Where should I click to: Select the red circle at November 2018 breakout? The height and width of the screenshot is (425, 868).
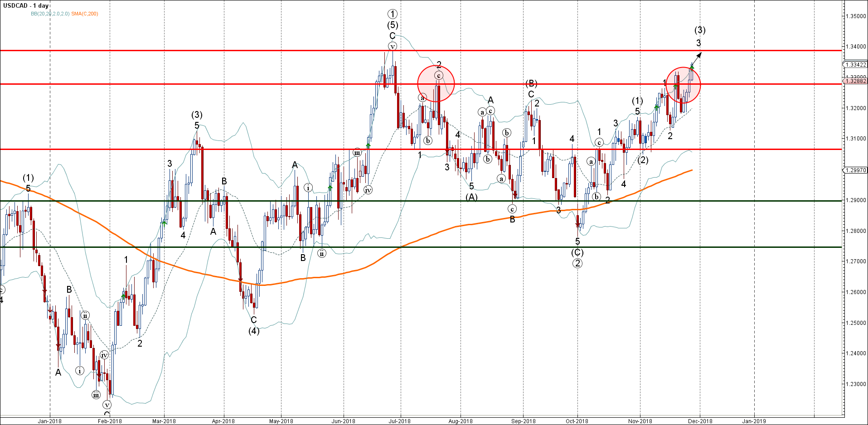[x=683, y=85]
